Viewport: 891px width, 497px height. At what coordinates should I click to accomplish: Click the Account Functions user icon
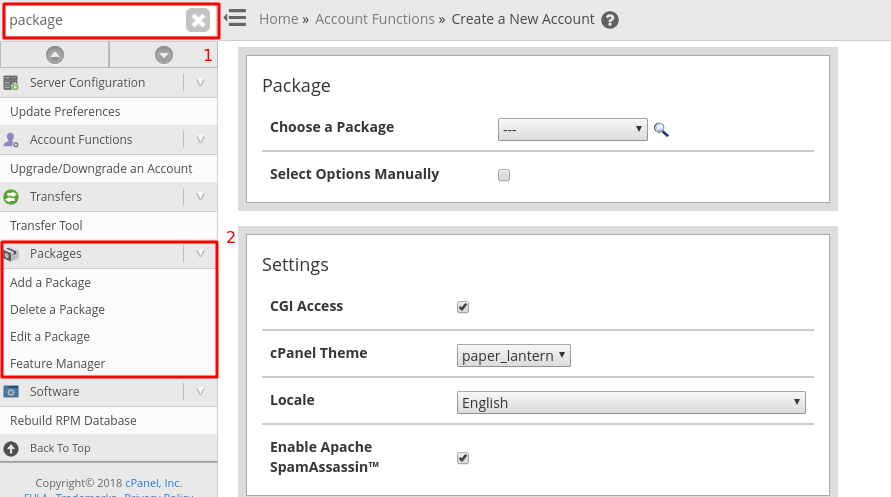pos(11,140)
